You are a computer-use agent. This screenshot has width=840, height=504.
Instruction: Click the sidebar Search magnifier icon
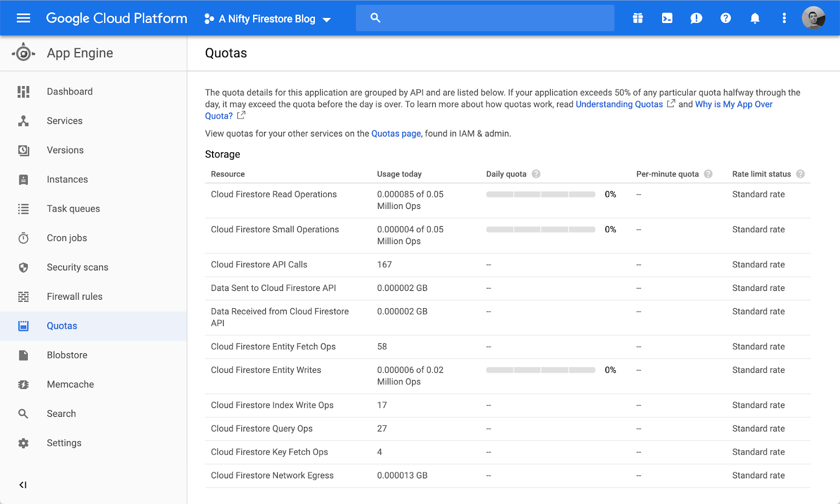pos(23,414)
